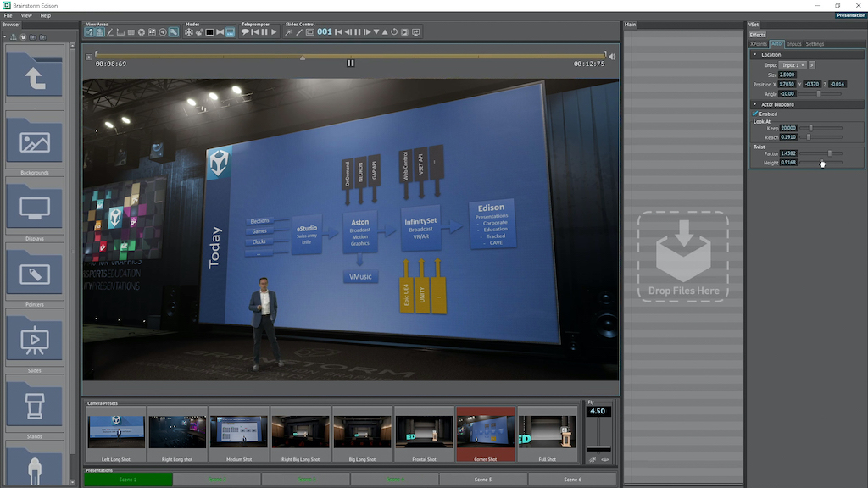Open the Displays browser folder
This screenshot has width=868, height=488.
35,206
